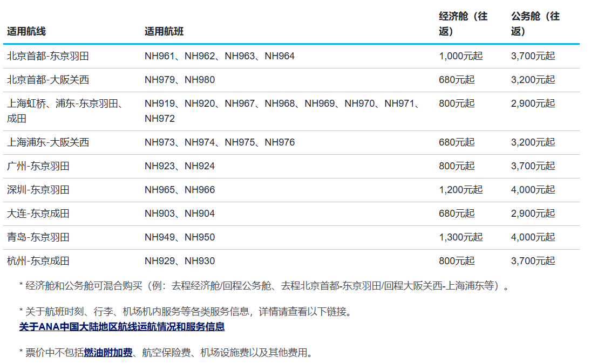591x364 pixels.
Task: Click the 适用航班 column header
Action: 164,31
